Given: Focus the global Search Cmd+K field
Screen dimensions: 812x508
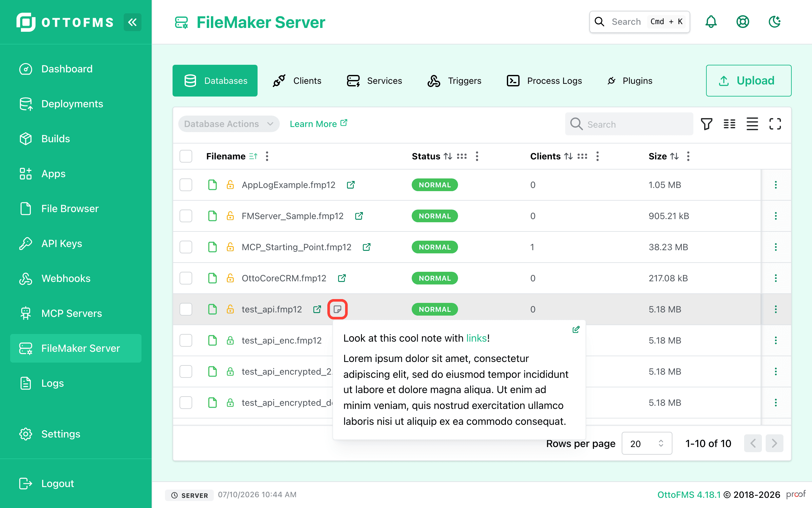Looking at the screenshot, I should point(639,22).
